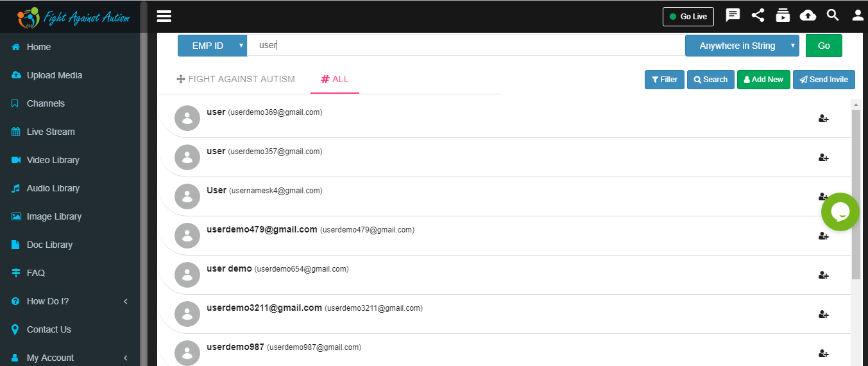Open the playlist icon in top bar
This screenshot has width=868, height=366.
click(x=783, y=15)
